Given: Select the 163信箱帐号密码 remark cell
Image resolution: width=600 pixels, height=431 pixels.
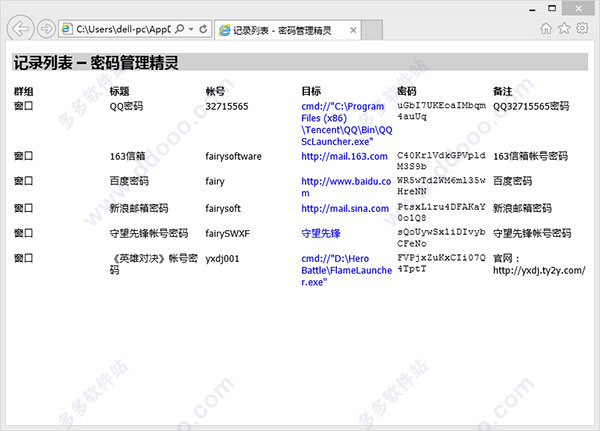Looking at the screenshot, I should click(x=530, y=156).
